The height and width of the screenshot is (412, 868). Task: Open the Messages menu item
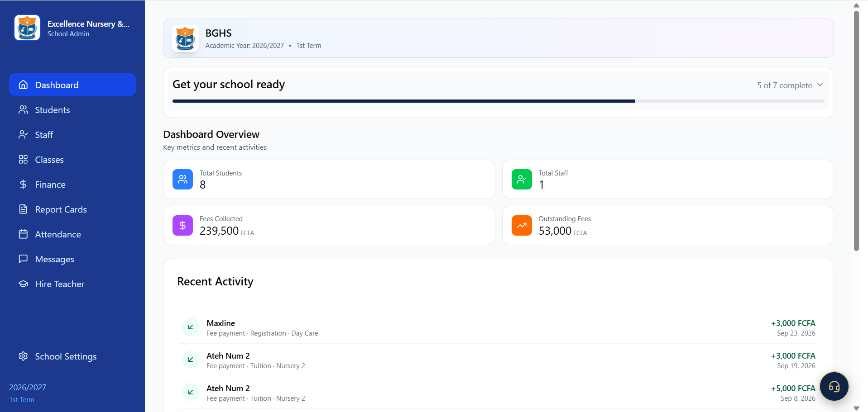coord(72,259)
